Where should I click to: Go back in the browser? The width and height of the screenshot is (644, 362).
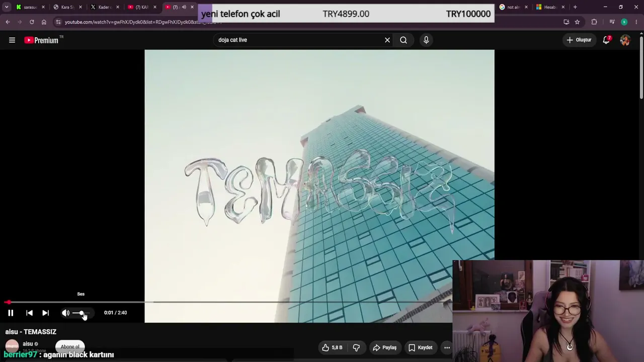point(8,22)
